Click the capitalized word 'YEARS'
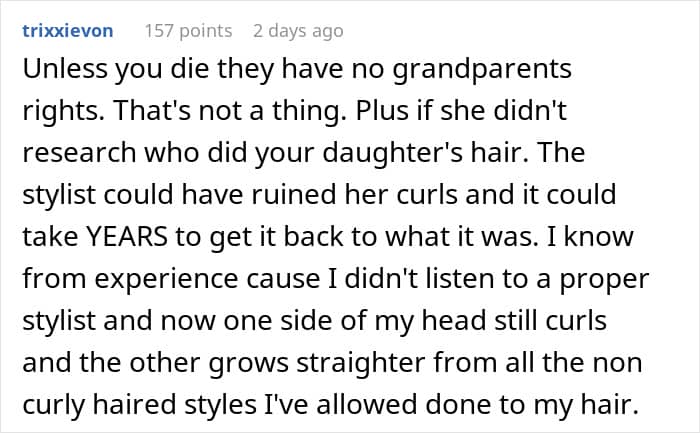Viewport: 700px width, 433px height. point(126,237)
